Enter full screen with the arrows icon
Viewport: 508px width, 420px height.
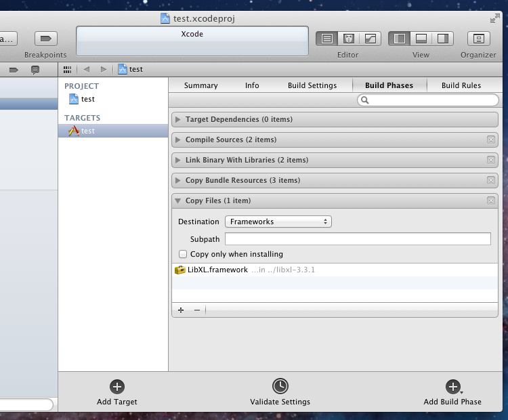(494, 18)
